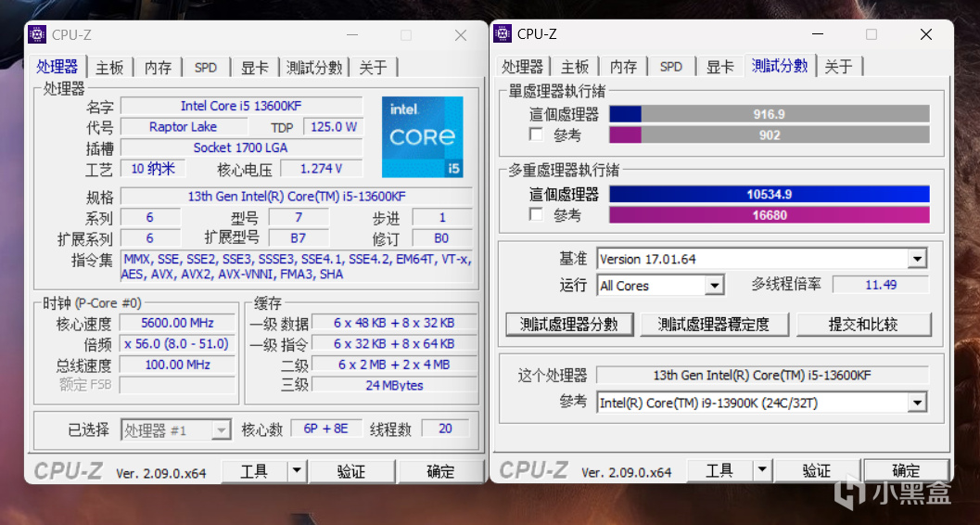980x525 pixels.
Task: Open 关于 tab in left window
Action: coord(373,68)
